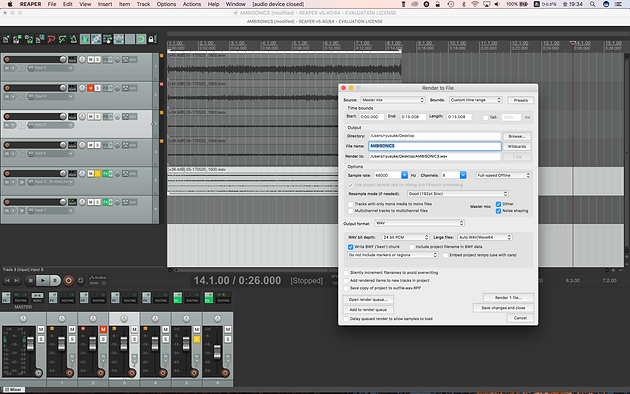Viewport: 630px width, 394px height.
Task: Open the Actions menu
Action: pyautogui.click(x=192, y=4)
